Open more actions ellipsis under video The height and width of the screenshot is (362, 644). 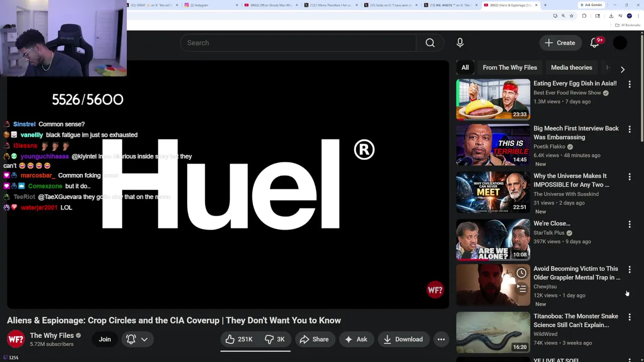441,339
